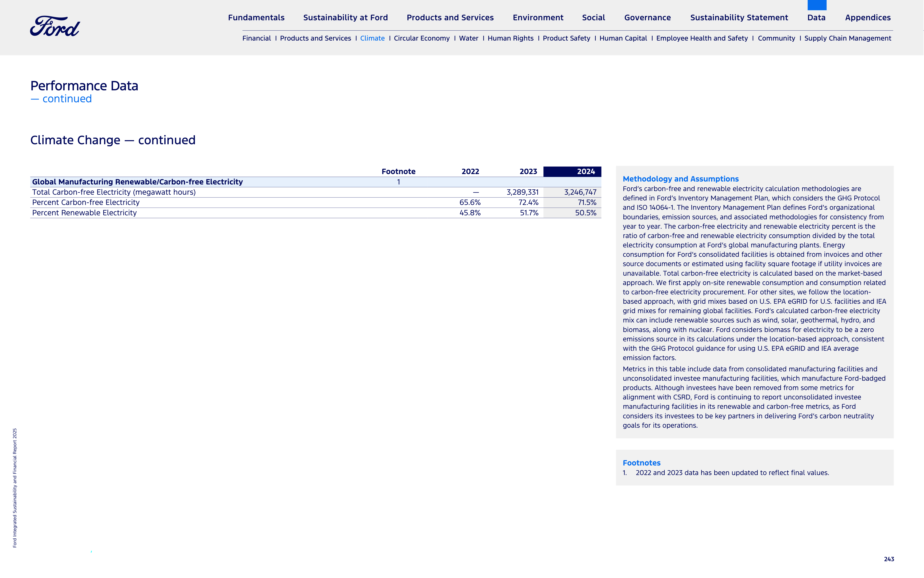Go to Products and Services top tab
The image size is (924, 578).
coord(450,18)
